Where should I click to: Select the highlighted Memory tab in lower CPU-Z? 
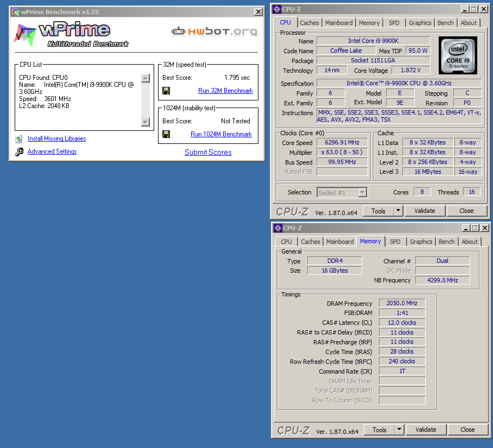pyautogui.click(x=370, y=241)
